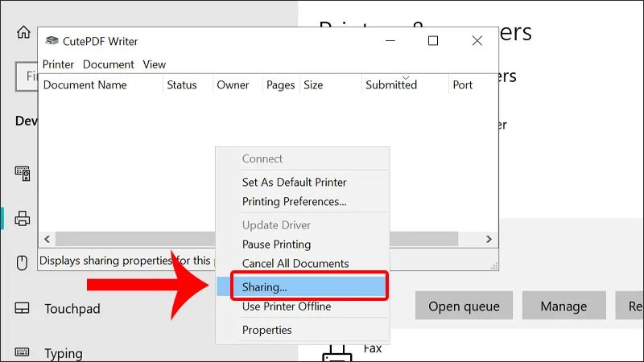Viewport: 644px width, 362px height.
Task: Choose Set As Default Printer
Action: 293,183
